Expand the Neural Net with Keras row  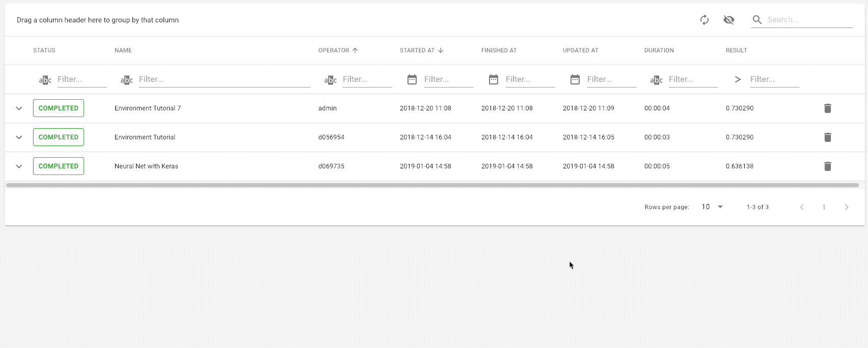(x=19, y=166)
